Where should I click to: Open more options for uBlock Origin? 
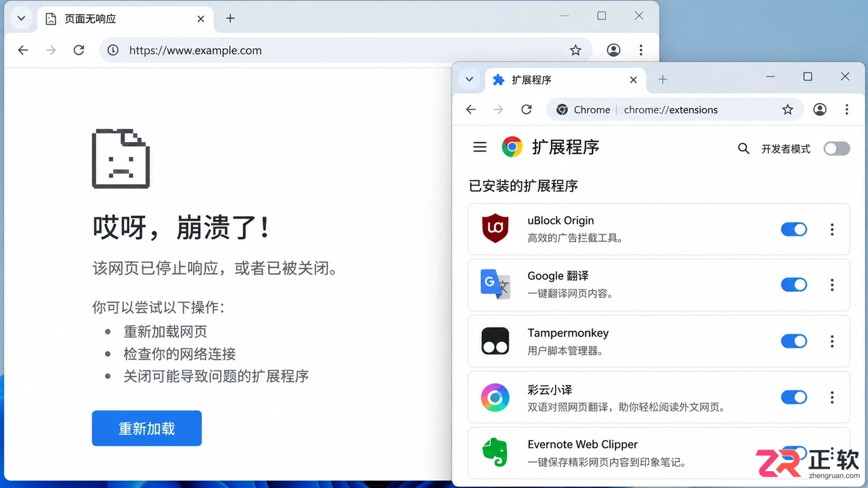[x=832, y=229]
